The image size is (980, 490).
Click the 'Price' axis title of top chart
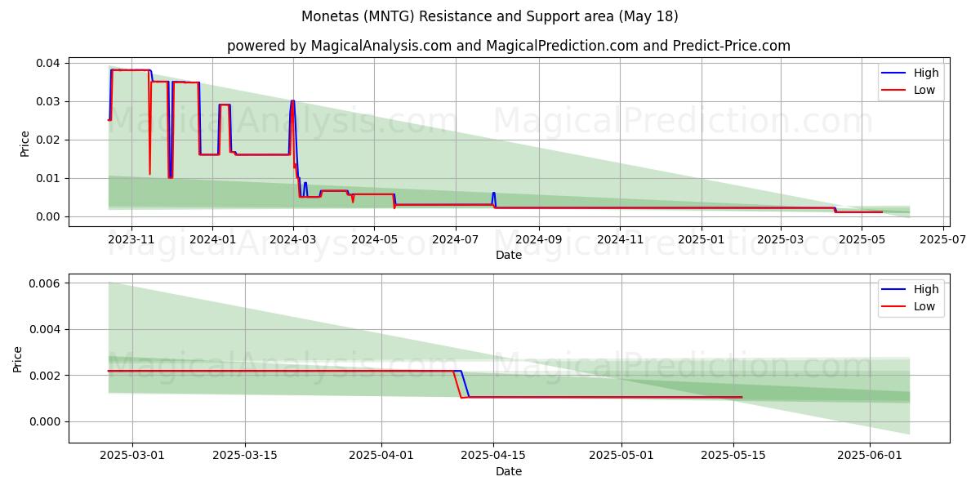[x=24, y=144]
